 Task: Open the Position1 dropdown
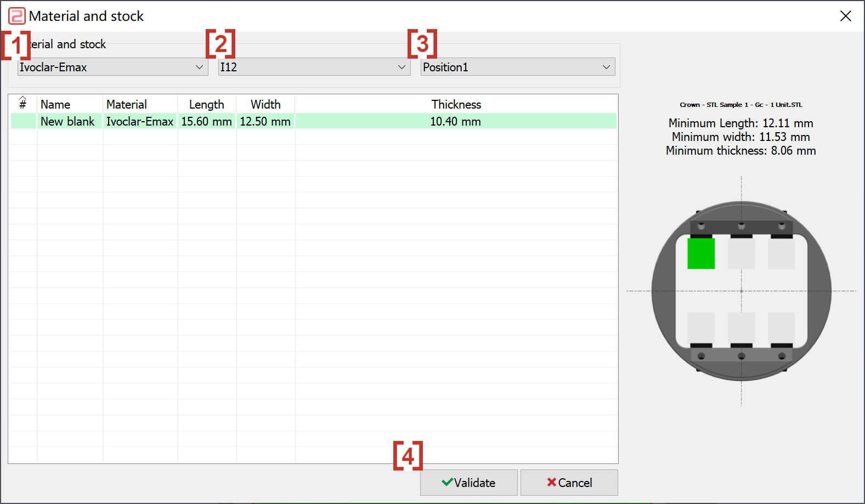tap(518, 67)
